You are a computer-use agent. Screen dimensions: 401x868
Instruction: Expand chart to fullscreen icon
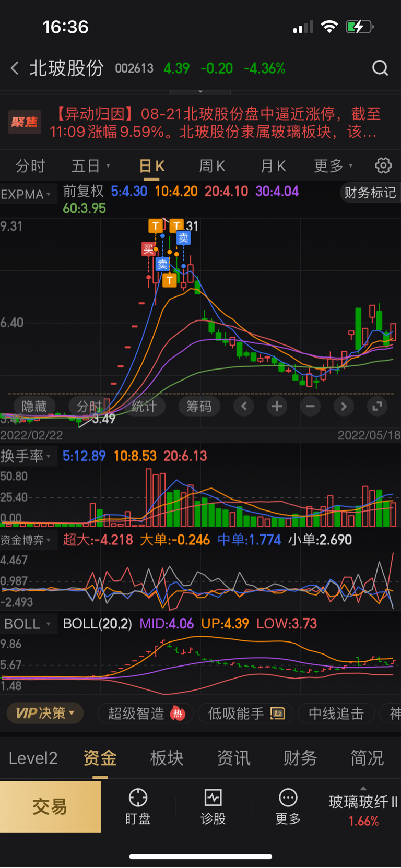(x=377, y=406)
